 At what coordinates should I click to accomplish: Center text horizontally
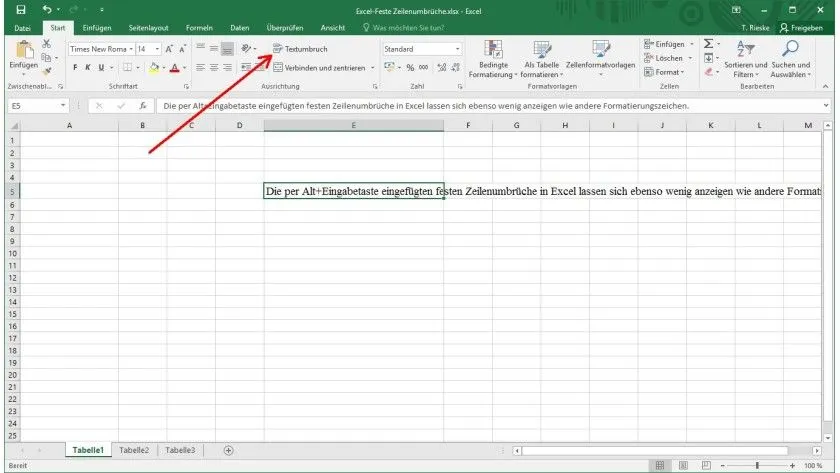click(x=214, y=67)
